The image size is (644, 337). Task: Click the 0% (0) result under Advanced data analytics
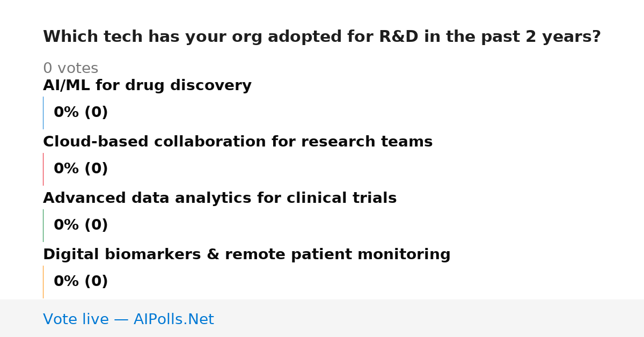81,225
